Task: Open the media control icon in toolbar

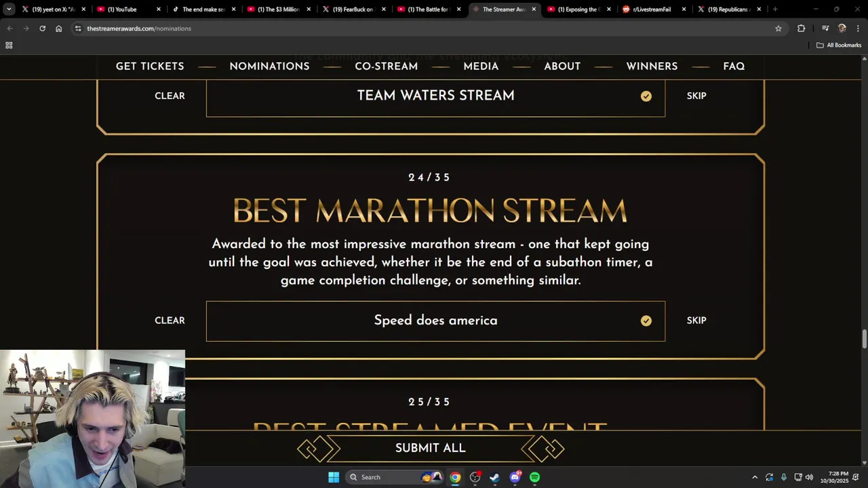Action: coord(825,28)
